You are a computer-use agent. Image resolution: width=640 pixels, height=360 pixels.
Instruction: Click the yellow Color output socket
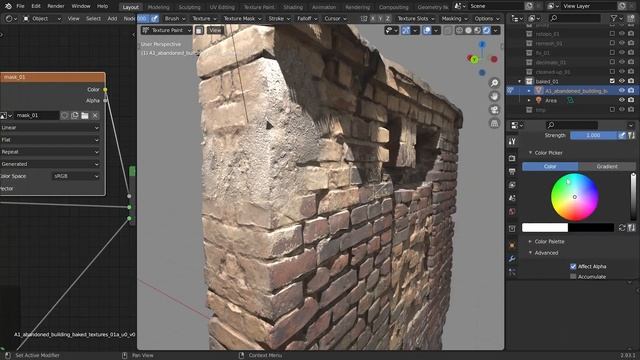(105, 89)
